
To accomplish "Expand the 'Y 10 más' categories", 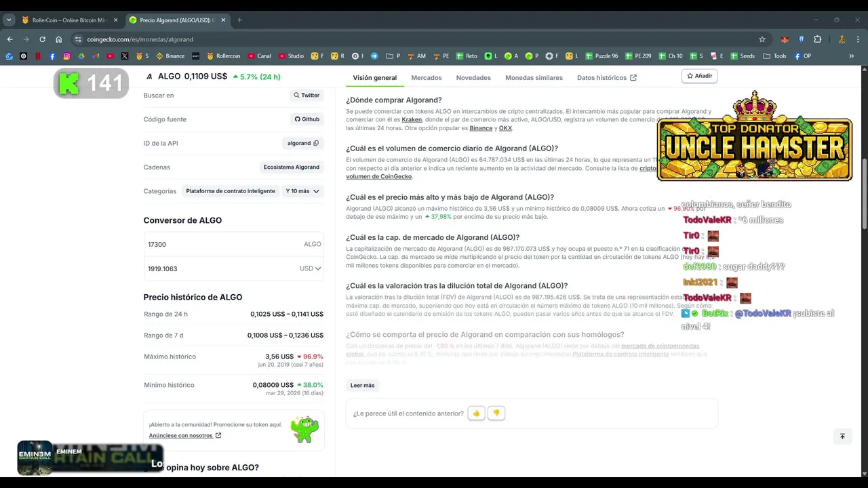I will pos(302,191).
